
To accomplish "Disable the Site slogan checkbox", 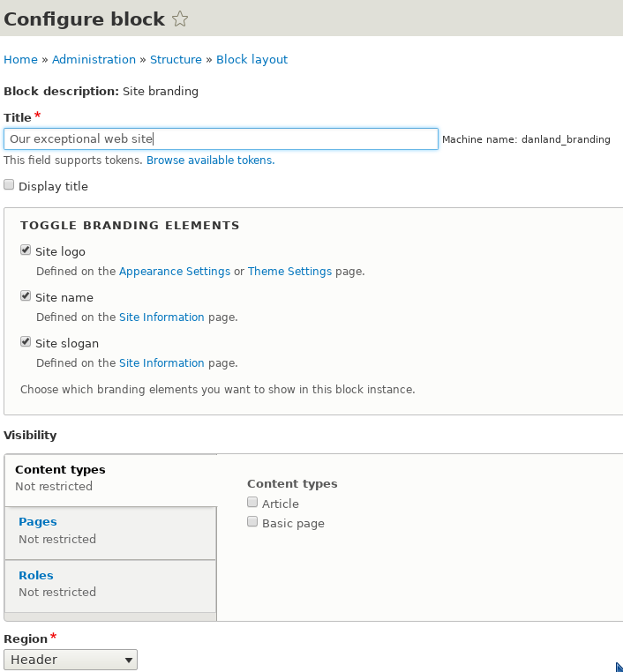I will click(26, 341).
